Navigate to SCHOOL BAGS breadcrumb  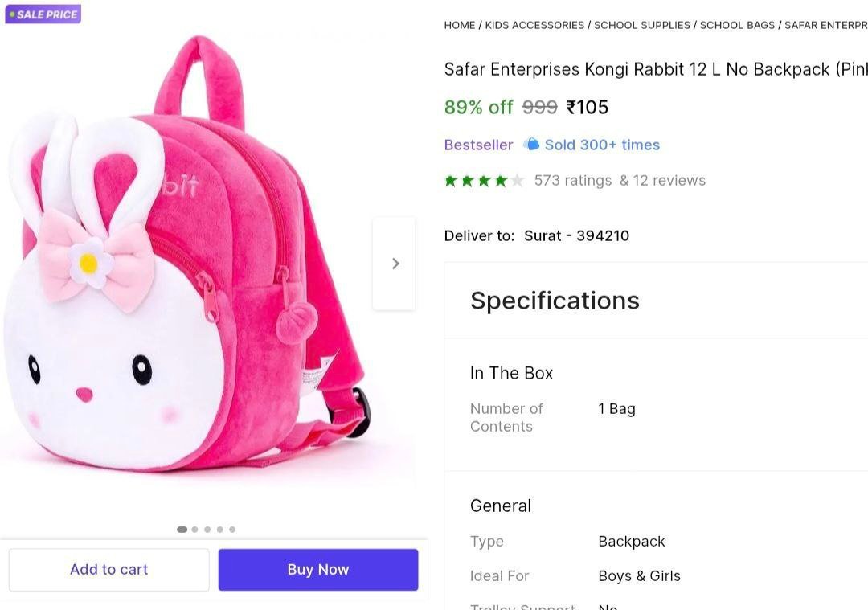pos(737,25)
